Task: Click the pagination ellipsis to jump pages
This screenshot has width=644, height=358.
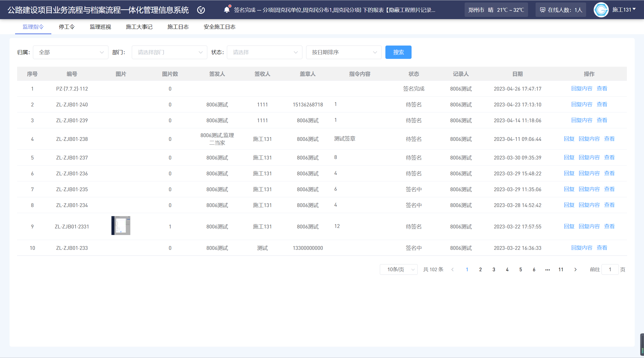Action: pyautogui.click(x=548, y=270)
